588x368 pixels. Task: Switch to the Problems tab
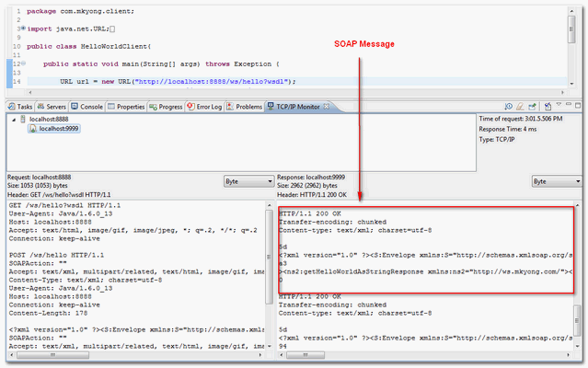pos(245,107)
